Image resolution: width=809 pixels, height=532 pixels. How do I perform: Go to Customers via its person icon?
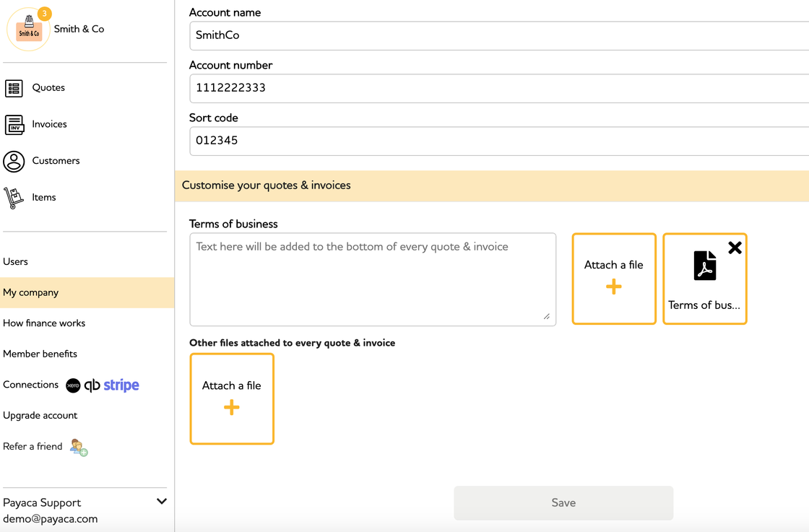(x=14, y=161)
